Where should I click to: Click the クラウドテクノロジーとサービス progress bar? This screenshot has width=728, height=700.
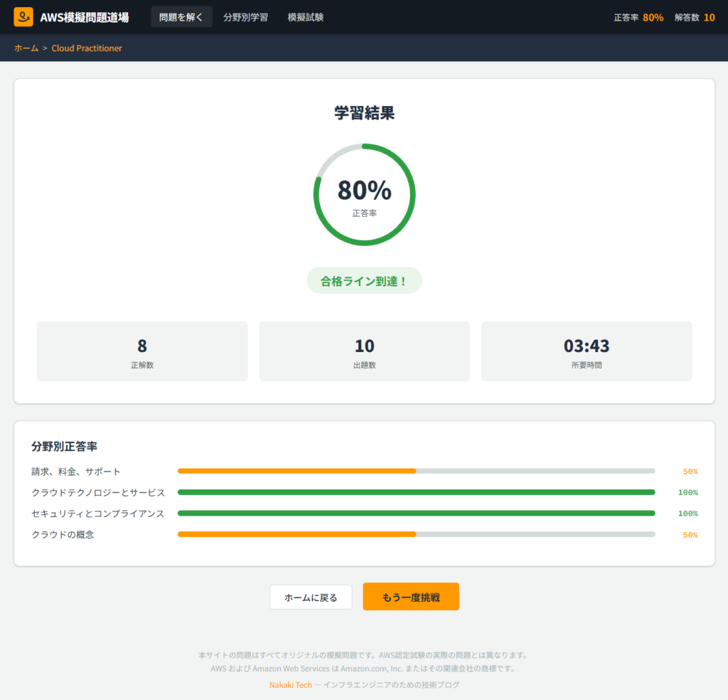416,492
